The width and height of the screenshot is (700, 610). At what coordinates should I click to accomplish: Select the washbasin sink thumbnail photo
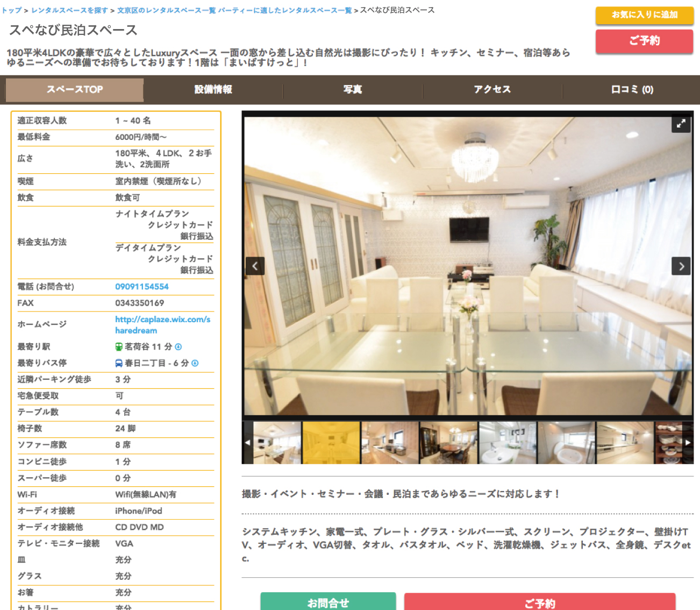pos(507,443)
